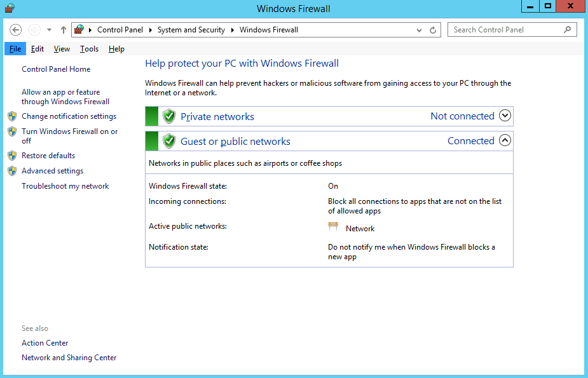Click Allow an app or feature through Windows Firewall
Viewport: 588px width, 378px height.
coord(65,97)
